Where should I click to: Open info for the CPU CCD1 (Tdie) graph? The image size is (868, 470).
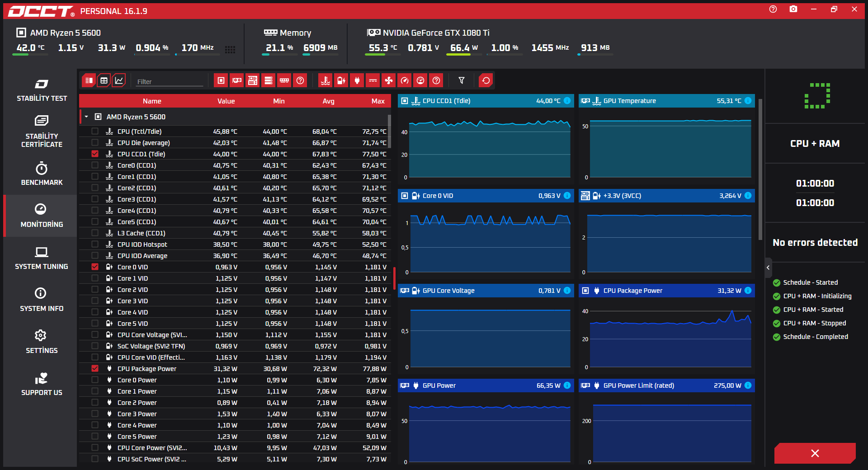pos(567,101)
